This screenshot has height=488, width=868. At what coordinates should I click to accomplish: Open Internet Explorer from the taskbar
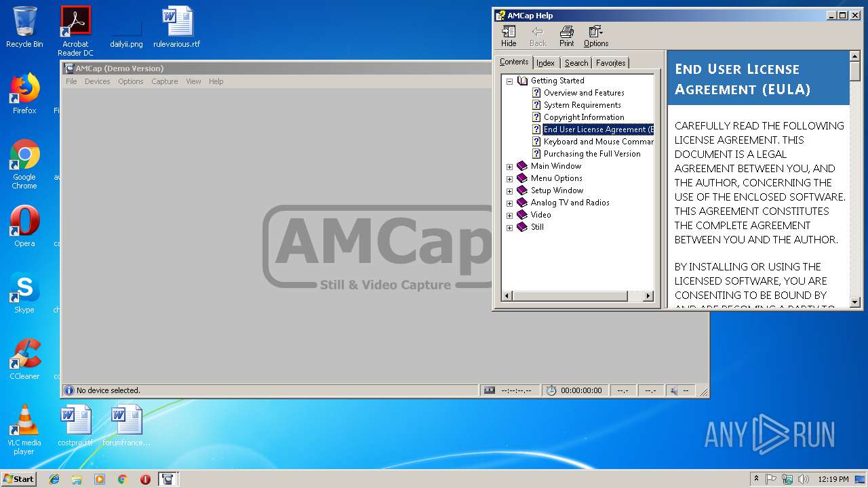[x=54, y=479]
